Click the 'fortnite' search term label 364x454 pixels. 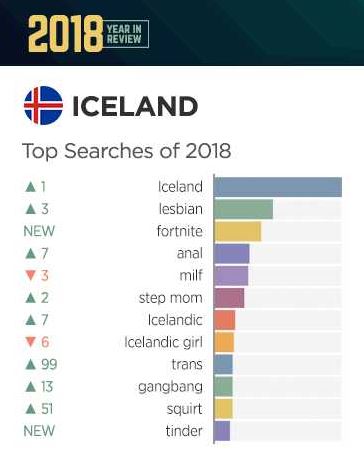180,231
